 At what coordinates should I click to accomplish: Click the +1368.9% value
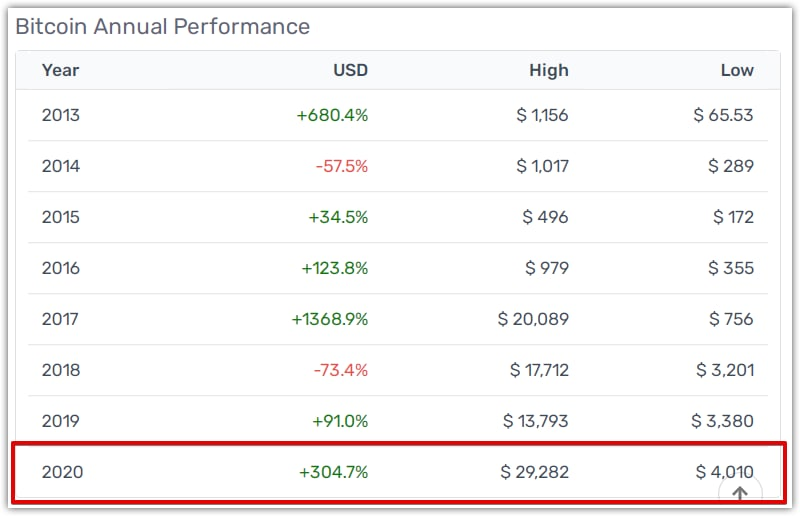point(330,319)
